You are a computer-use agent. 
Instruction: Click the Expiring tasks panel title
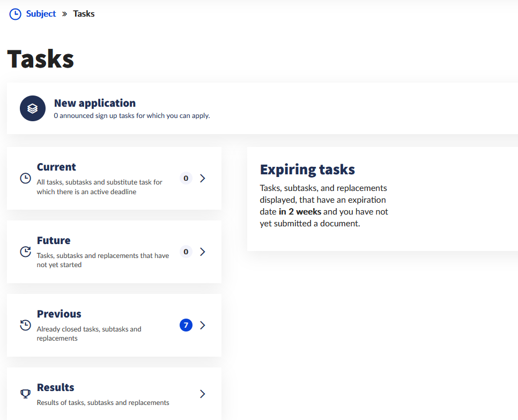[x=307, y=170]
